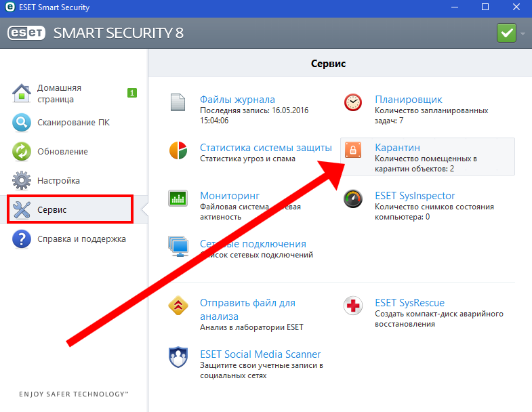The height and width of the screenshot is (412, 532).
Task: Click the Планировщик clock icon
Action: pyautogui.click(x=353, y=103)
